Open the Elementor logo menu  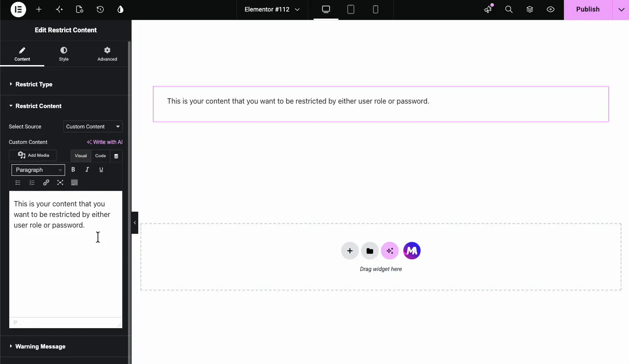pos(18,9)
